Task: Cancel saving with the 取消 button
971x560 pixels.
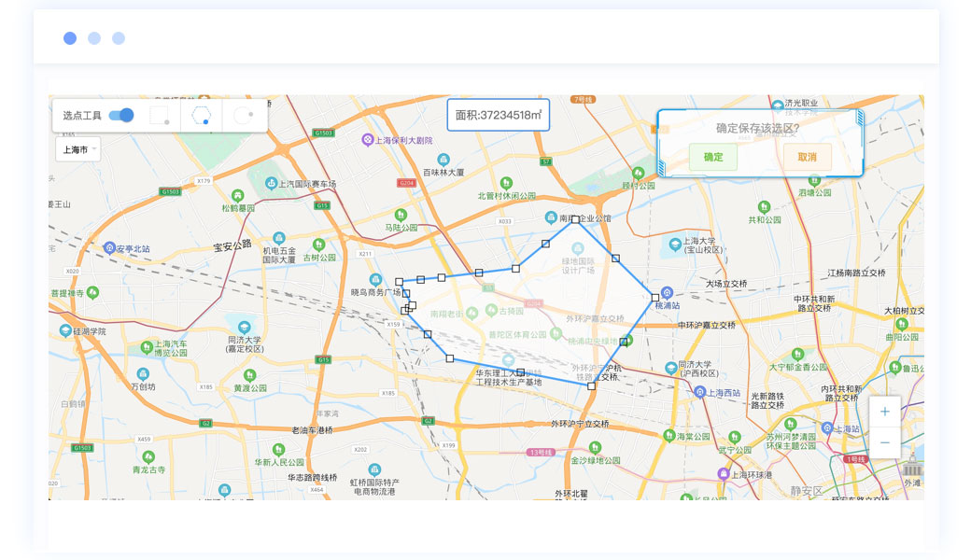Action: tap(807, 157)
